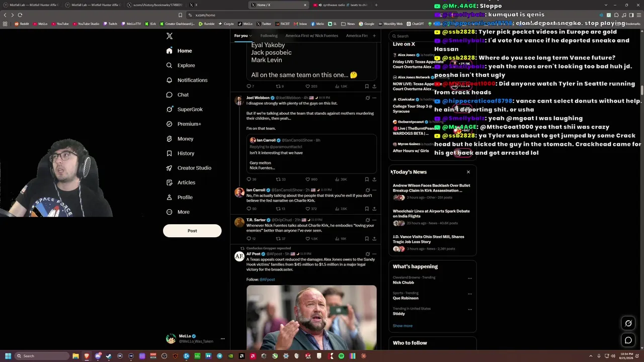This screenshot has height=362, width=644.
Task: Open Nick Chubb trending topic
Action: [x=404, y=283]
